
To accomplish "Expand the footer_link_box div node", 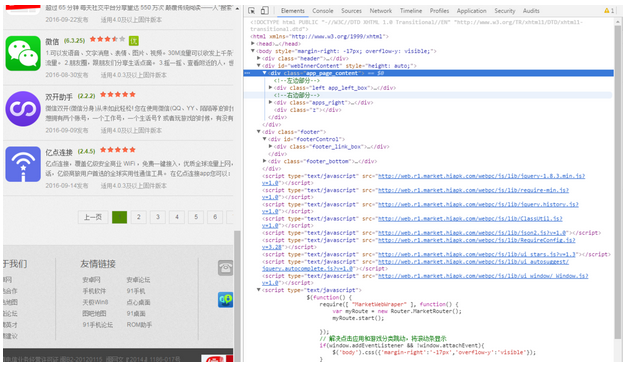I will click(271, 147).
